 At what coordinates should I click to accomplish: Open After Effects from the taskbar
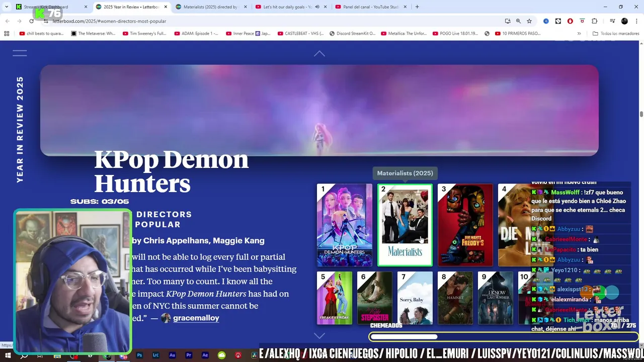click(x=205, y=355)
